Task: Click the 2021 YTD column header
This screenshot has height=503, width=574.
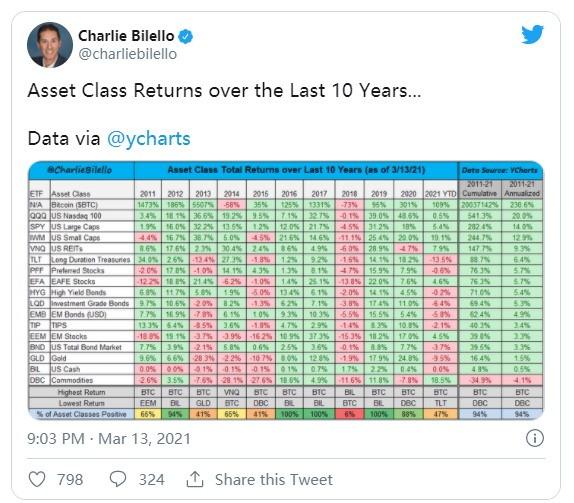Action: pyautogui.click(x=441, y=194)
